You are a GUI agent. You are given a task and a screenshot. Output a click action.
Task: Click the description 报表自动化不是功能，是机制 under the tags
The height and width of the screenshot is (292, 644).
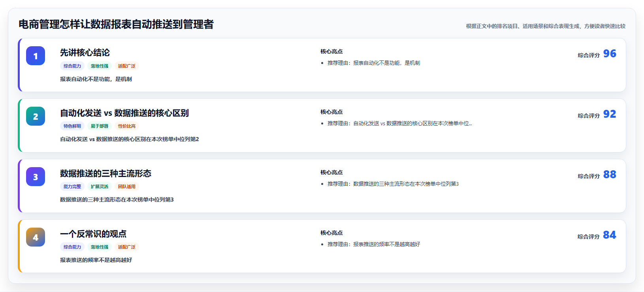96,79
